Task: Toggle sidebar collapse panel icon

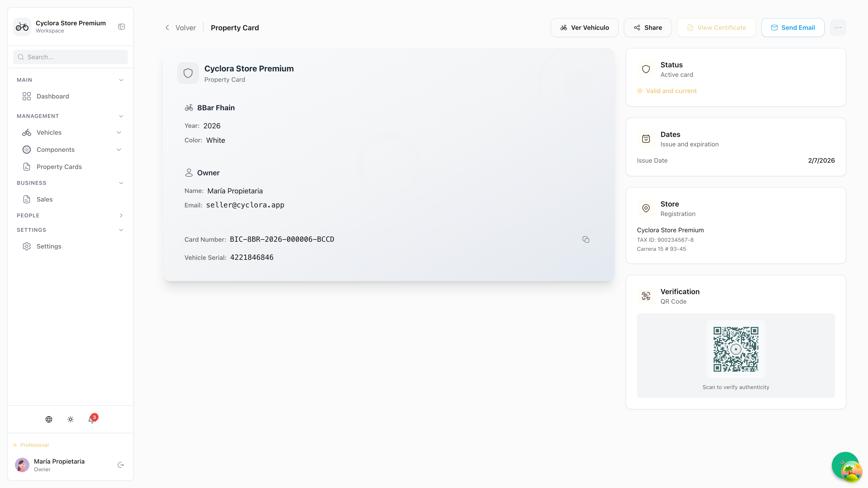Action: pyautogui.click(x=122, y=27)
